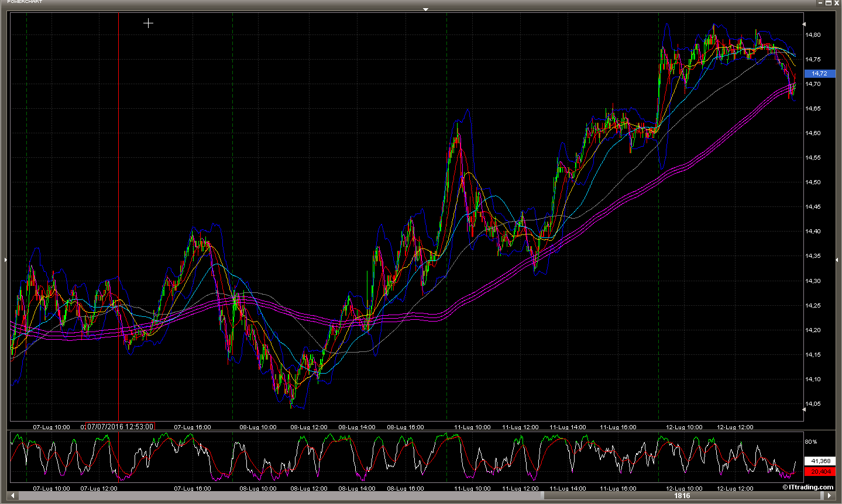The image size is (842, 504).
Task: Expand the left edge side panel arrow
Action: pyautogui.click(x=5, y=259)
